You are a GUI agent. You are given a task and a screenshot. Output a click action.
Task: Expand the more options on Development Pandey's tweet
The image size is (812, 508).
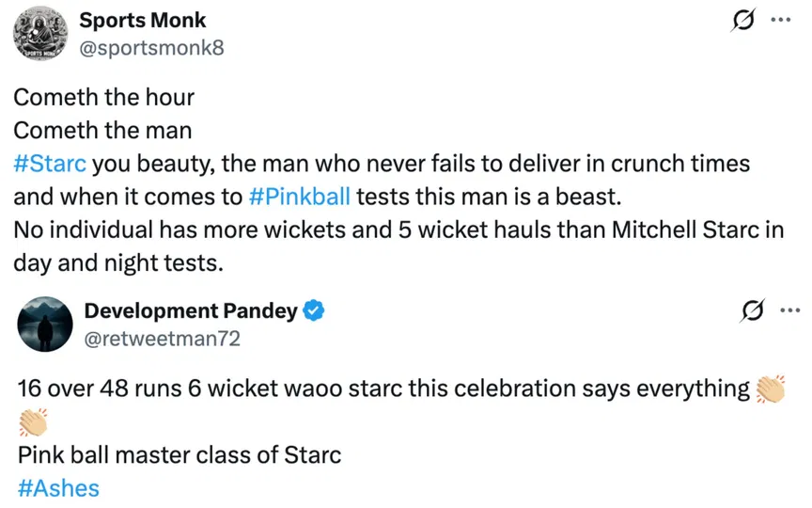pos(788,311)
